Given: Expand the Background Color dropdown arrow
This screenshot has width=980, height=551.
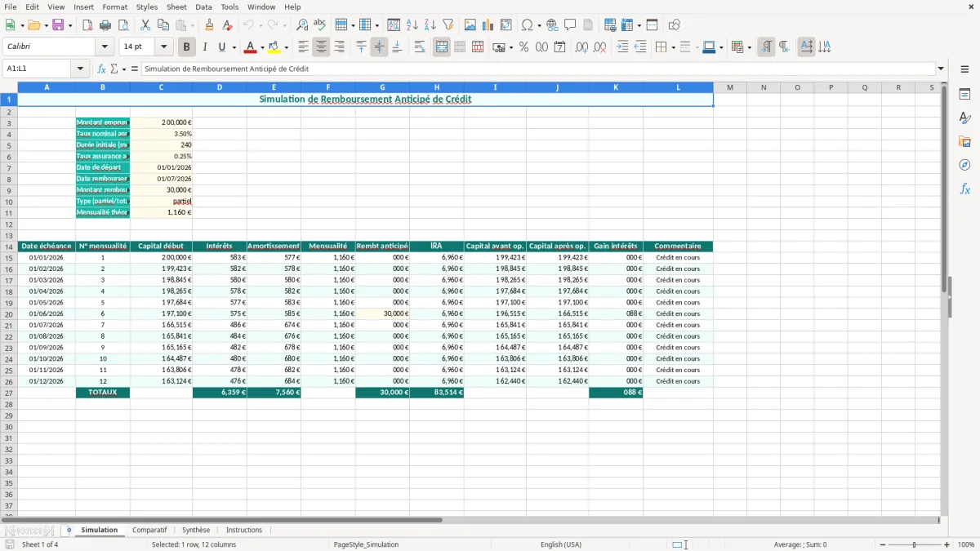Looking at the screenshot, I should (x=286, y=47).
